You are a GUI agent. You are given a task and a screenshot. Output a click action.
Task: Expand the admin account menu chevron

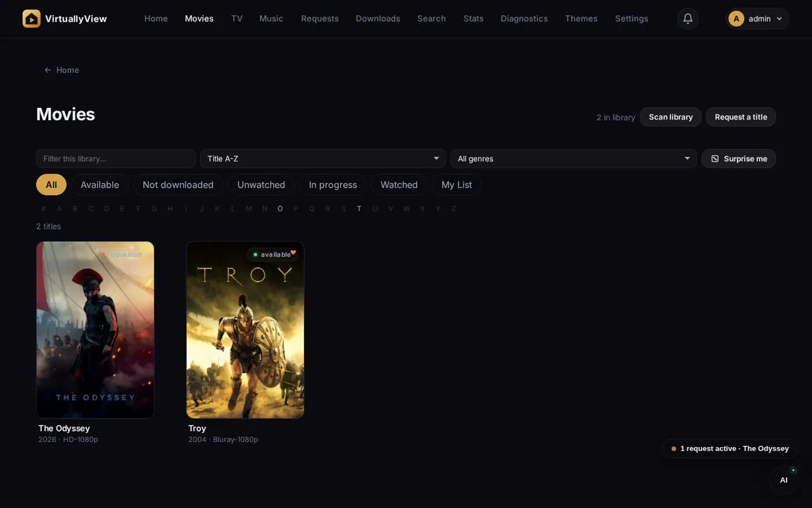[779, 19]
